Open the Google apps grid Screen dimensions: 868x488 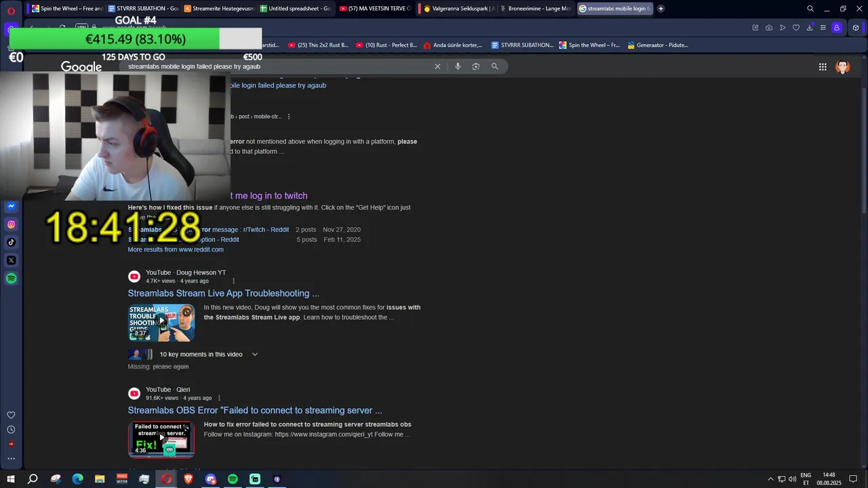pyautogui.click(x=823, y=66)
